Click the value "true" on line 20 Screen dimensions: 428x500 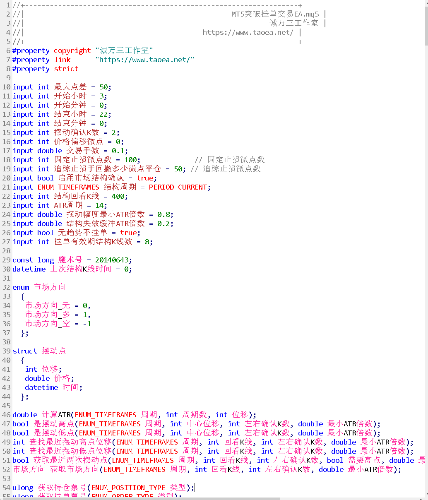[x=145, y=178]
